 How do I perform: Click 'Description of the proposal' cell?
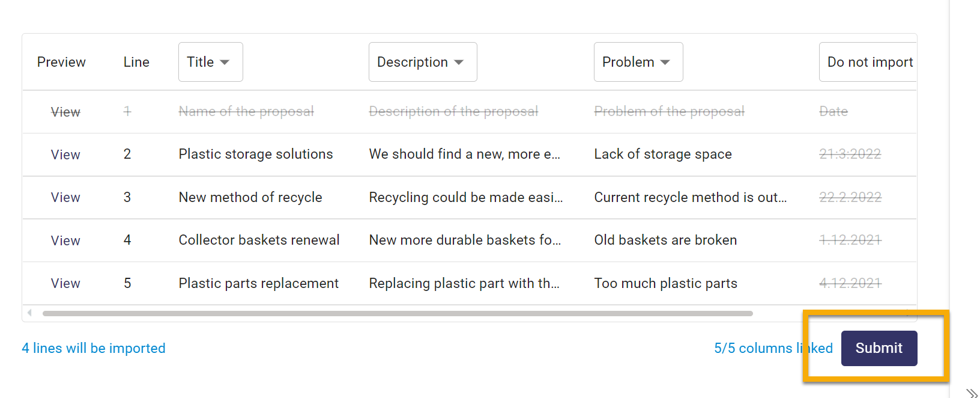tap(453, 111)
